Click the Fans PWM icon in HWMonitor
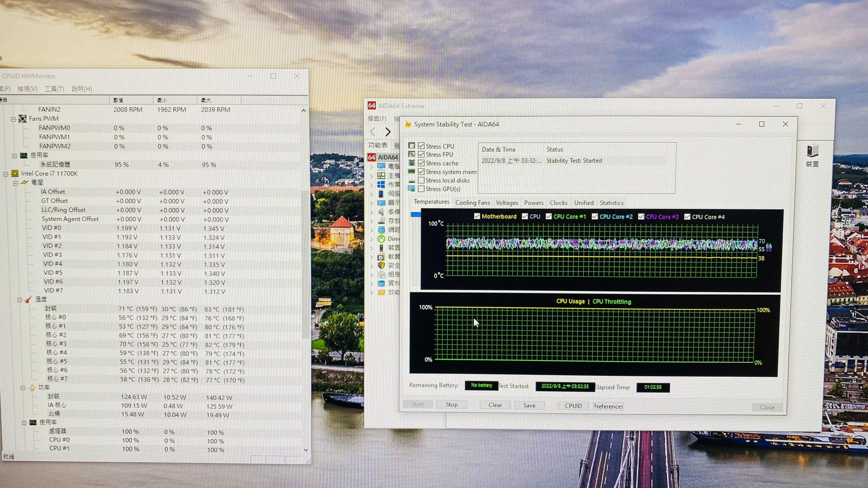868x488 pixels. coord(22,118)
